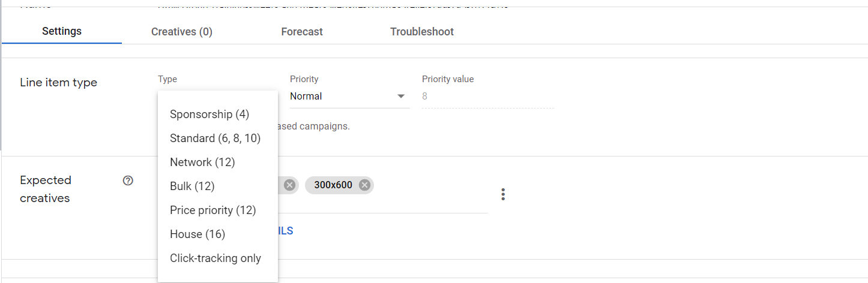Open the three-dot more options menu
Image resolution: width=868 pixels, height=283 pixels.
point(503,194)
